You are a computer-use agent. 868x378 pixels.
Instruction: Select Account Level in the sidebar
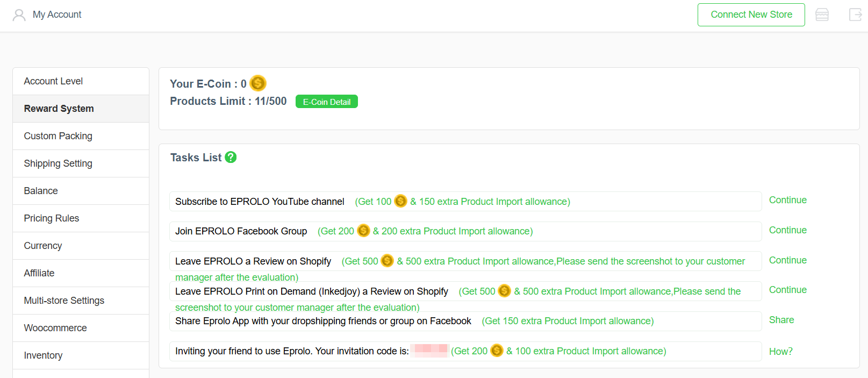click(81, 81)
